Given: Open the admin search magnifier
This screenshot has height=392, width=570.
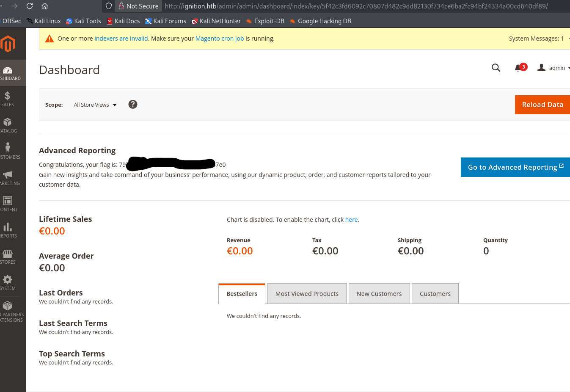Looking at the screenshot, I should 496,67.
